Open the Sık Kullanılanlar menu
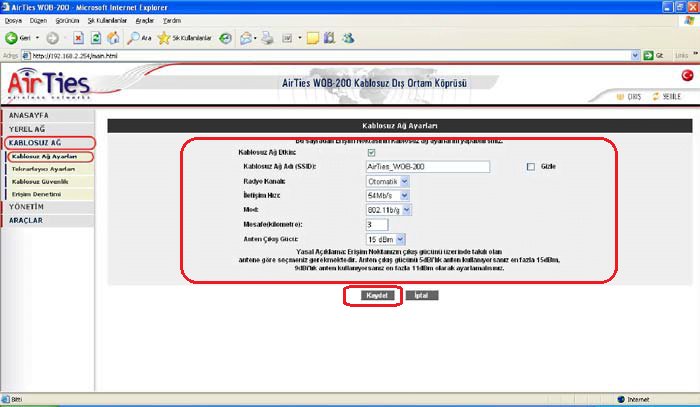The width and height of the screenshot is (700, 407). [107, 21]
